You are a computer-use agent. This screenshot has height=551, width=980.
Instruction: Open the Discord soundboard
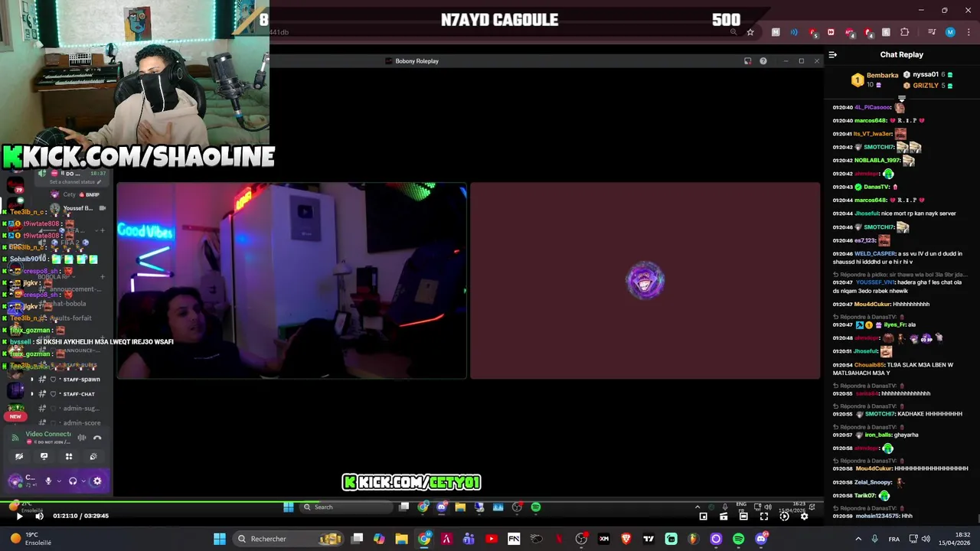(93, 456)
